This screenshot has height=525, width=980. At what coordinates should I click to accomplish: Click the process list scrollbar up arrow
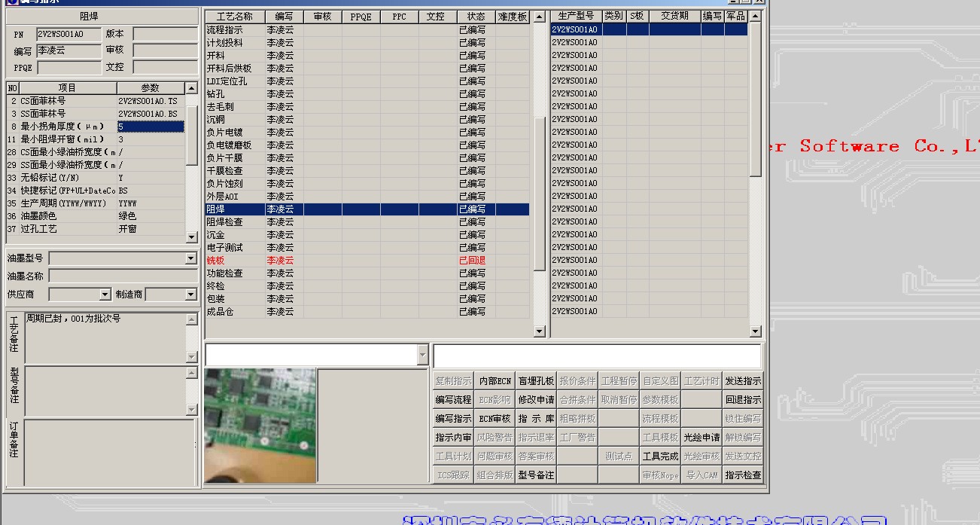click(x=539, y=17)
